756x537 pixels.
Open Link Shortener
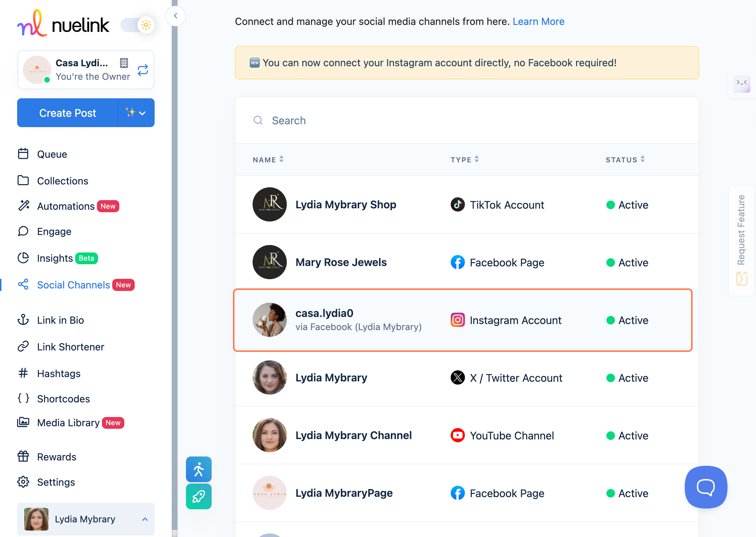pos(71,347)
